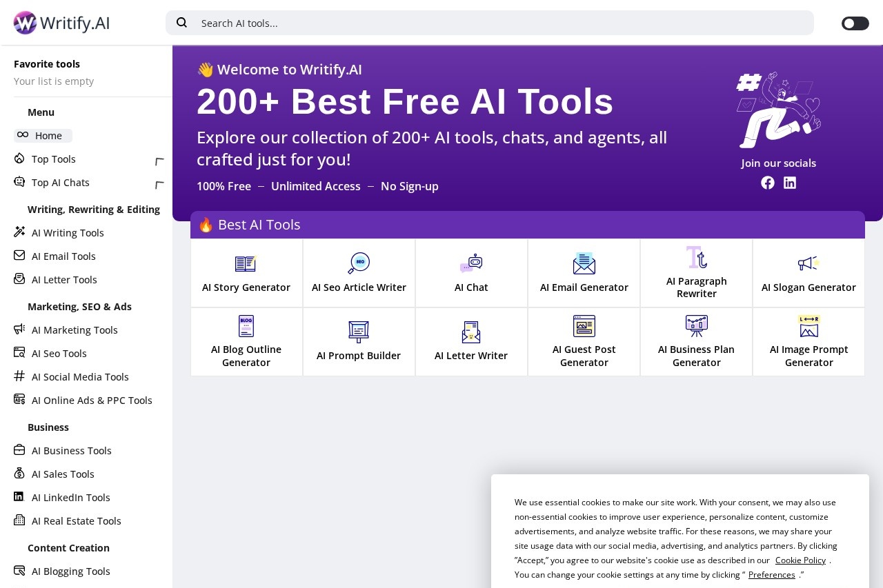
Task: Open the AI Prompt Builder tool
Action: click(x=359, y=342)
